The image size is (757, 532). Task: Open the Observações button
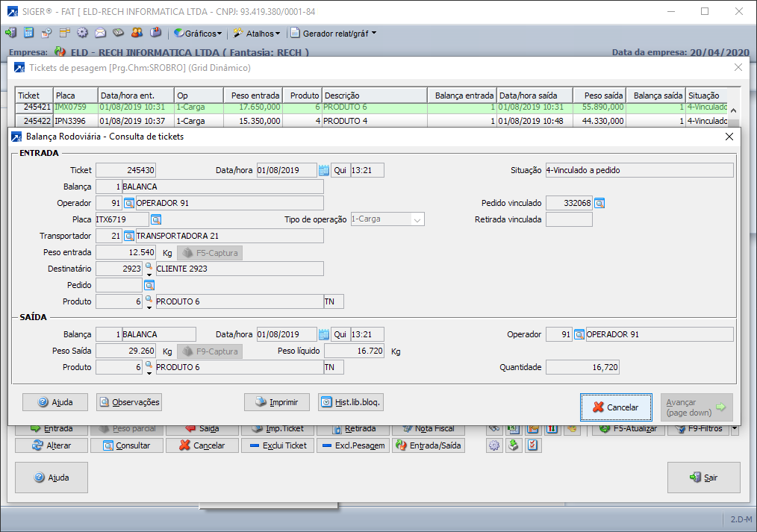[x=129, y=402]
